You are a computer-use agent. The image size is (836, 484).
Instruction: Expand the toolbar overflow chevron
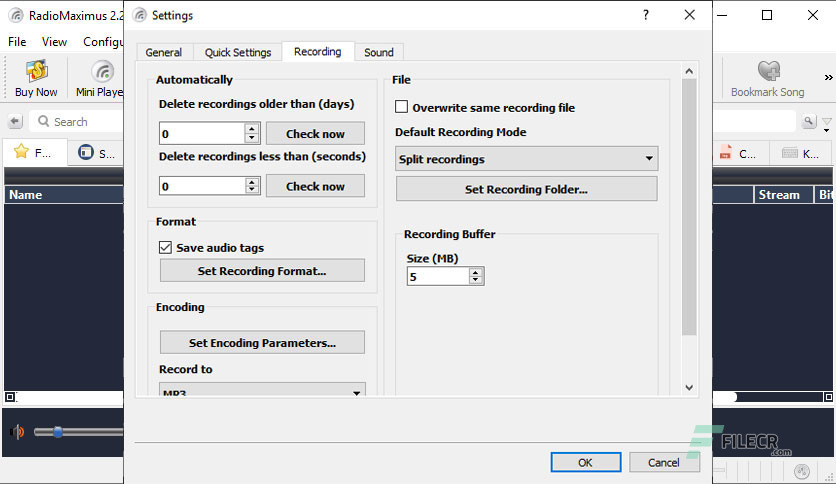(828, 78)
